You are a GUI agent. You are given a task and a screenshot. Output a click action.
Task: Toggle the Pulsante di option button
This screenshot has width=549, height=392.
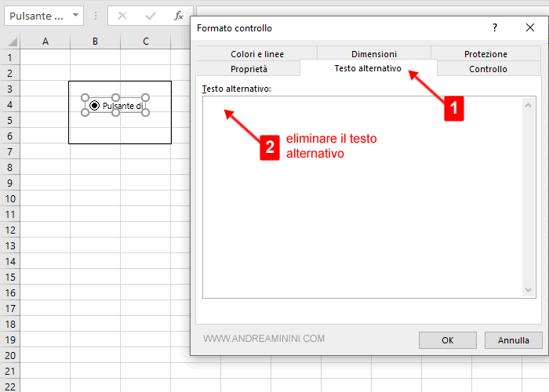pos(95,105)
